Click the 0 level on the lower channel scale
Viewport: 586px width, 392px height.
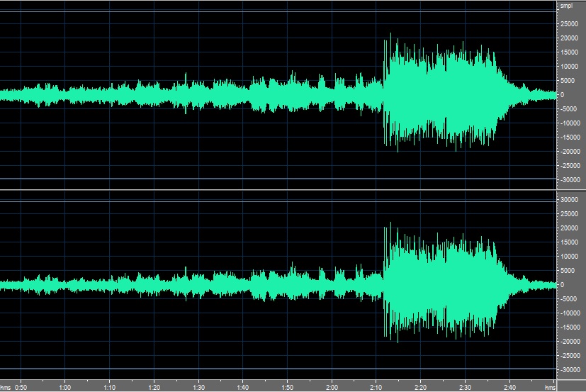(x=562, y=285)
